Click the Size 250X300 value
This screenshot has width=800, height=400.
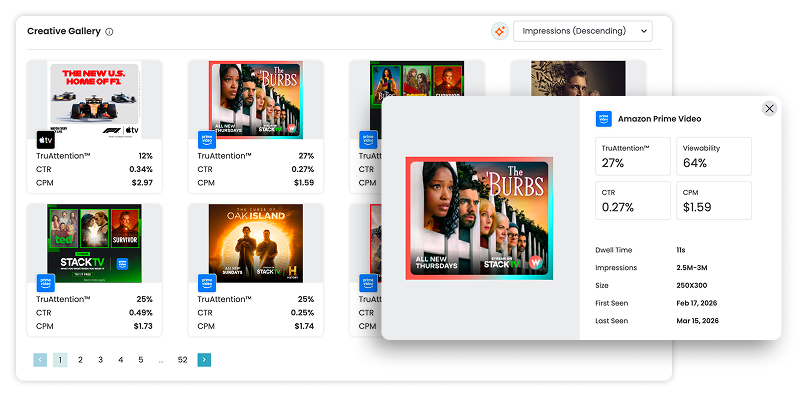(690, 286)
